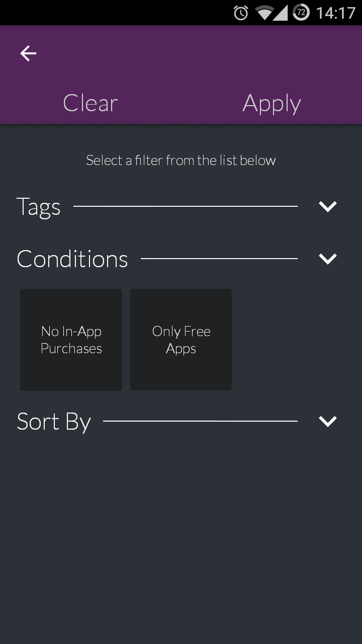Tap the battery level indicator icon
The height and width of the screenshot is (644, 362).
coord(301,13)
